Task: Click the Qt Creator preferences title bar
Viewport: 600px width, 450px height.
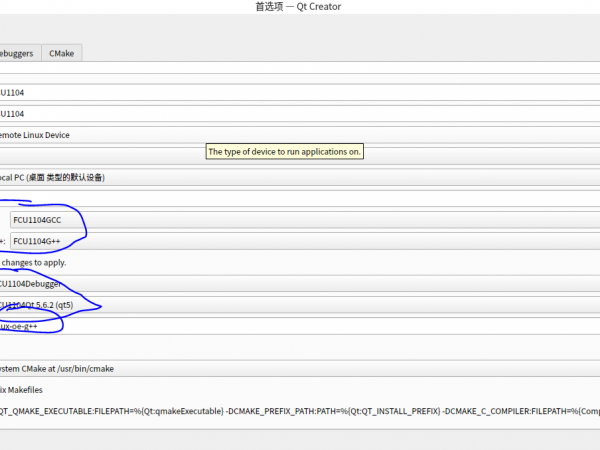Action: tap(300, 6)
